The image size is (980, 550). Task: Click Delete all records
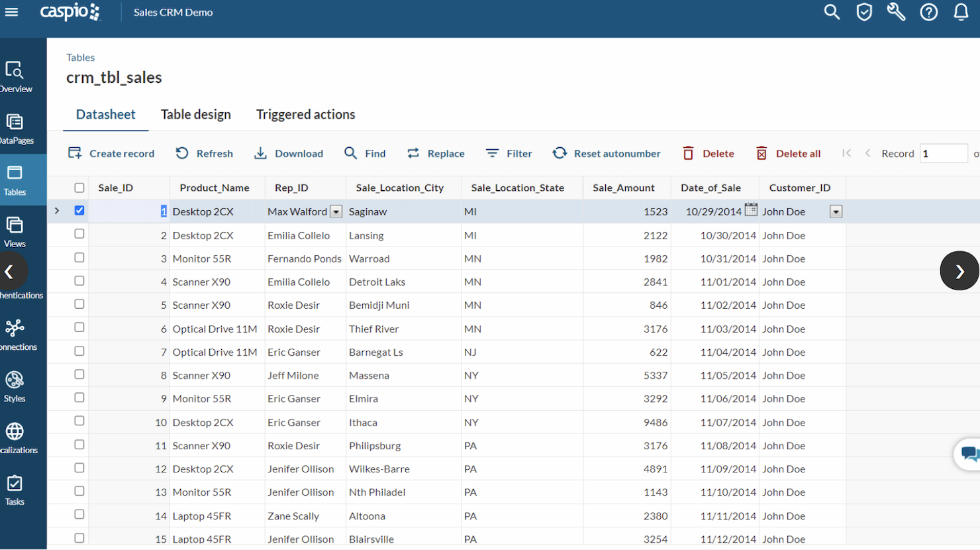coord(788,153)
